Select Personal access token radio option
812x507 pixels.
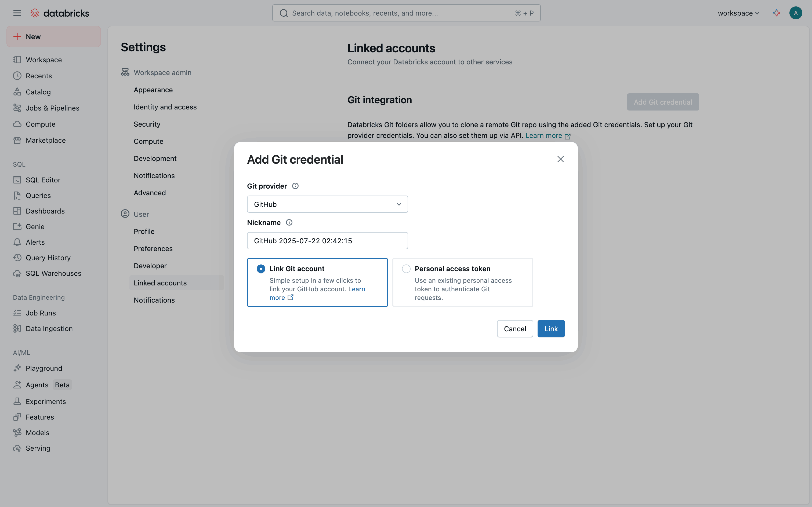(406, 269)
